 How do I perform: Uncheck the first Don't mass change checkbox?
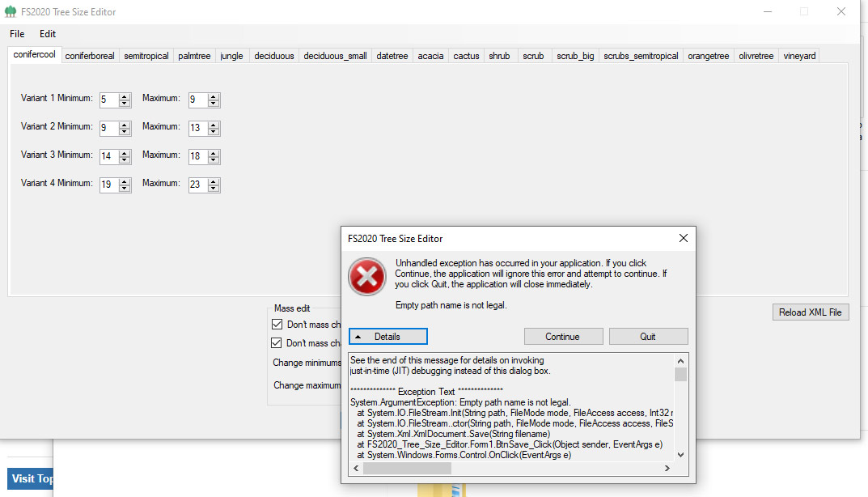coord(278,325)
